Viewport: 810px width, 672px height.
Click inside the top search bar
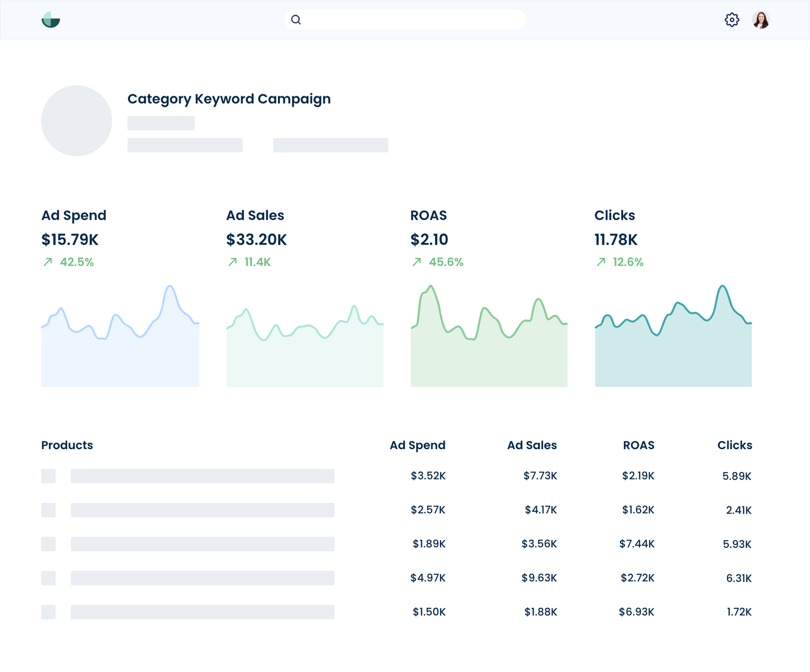click(405, 19)
